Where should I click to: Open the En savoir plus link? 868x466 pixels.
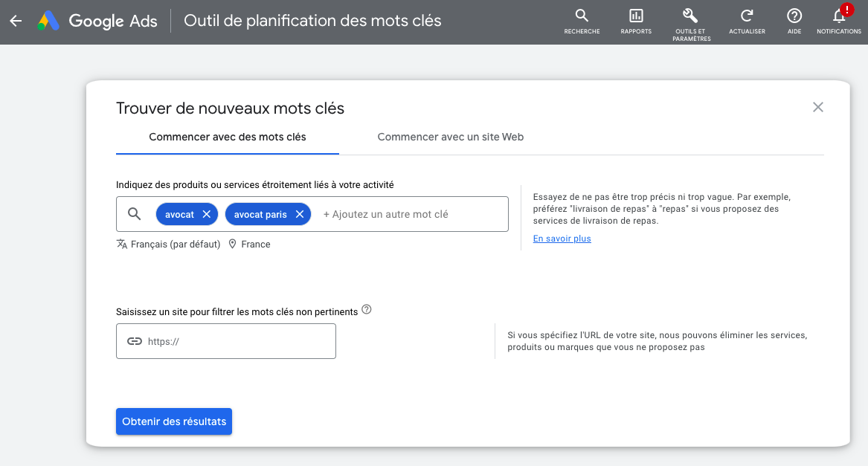562,239
